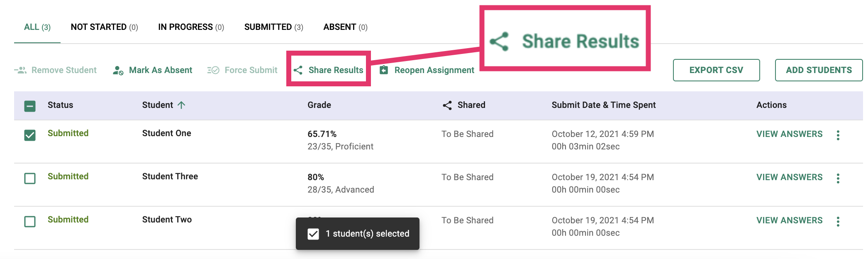Select the Student Three row checkbox
Screen dimensions: 868x259
tap(30, 178)
